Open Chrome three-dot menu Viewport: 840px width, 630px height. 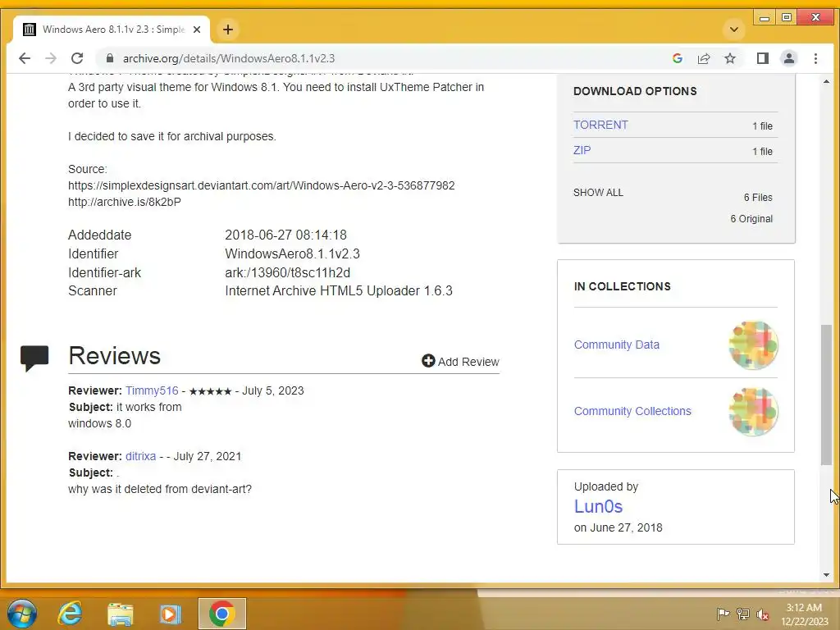pyautogui.click(x=815, y=58)
